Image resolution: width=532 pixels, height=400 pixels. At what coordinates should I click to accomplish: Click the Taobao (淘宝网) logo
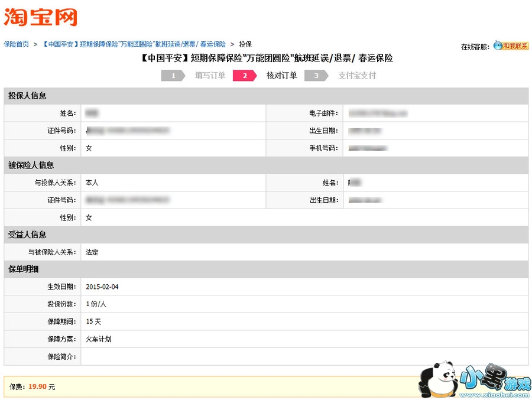[40, 17]
